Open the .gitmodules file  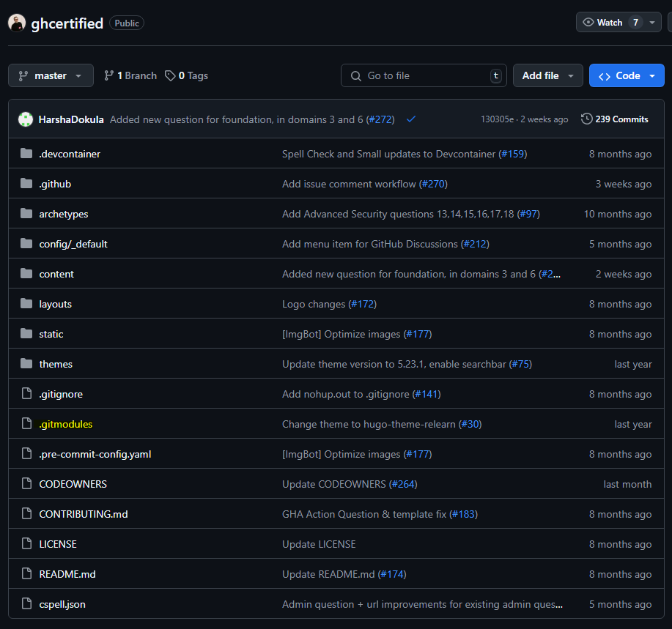(65, 424)
